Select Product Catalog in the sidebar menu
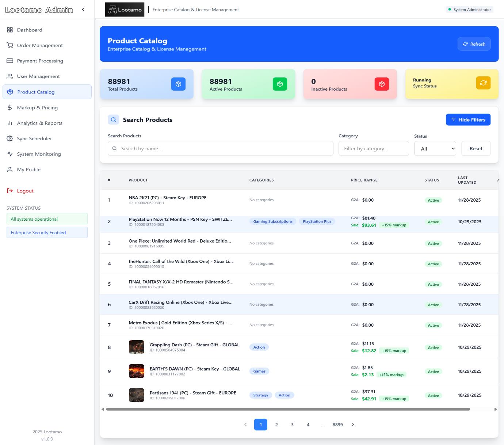The image size is (504, 445). (x=36, y=92)
